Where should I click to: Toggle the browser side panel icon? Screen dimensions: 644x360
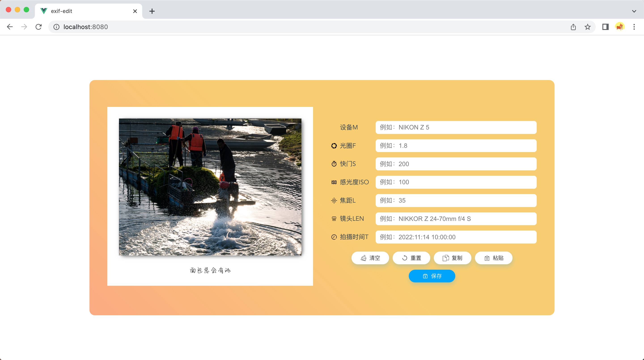point(605,27)
